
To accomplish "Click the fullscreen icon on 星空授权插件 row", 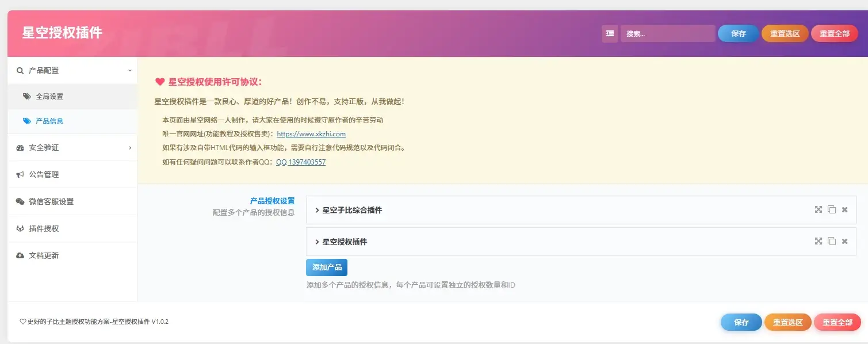I will [x=818, y=241].
